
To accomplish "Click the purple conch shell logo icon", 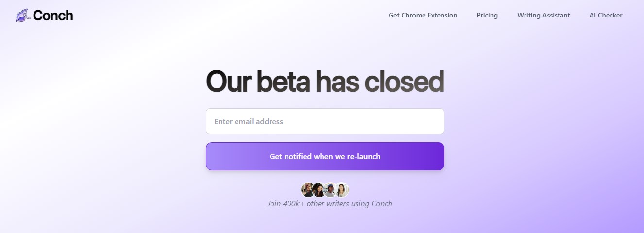I will point(22,16).
